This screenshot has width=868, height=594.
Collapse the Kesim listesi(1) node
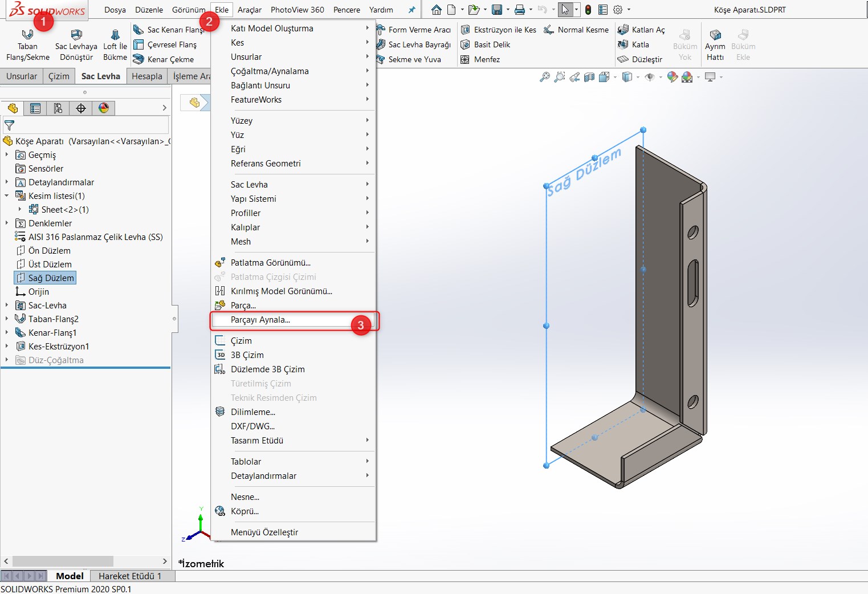pyautogui.click(x=7, y=196)
